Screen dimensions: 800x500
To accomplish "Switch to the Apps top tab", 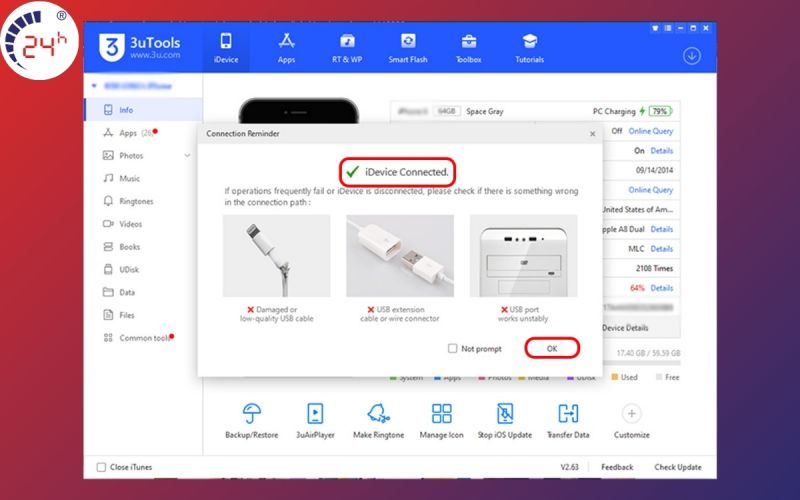I will coord(286,48).
